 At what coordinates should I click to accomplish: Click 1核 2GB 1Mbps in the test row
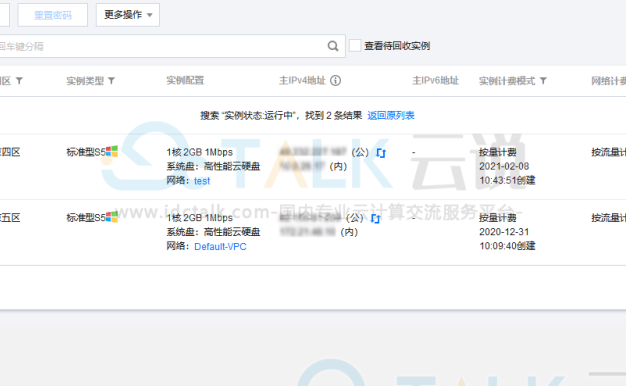pos(200,152)
